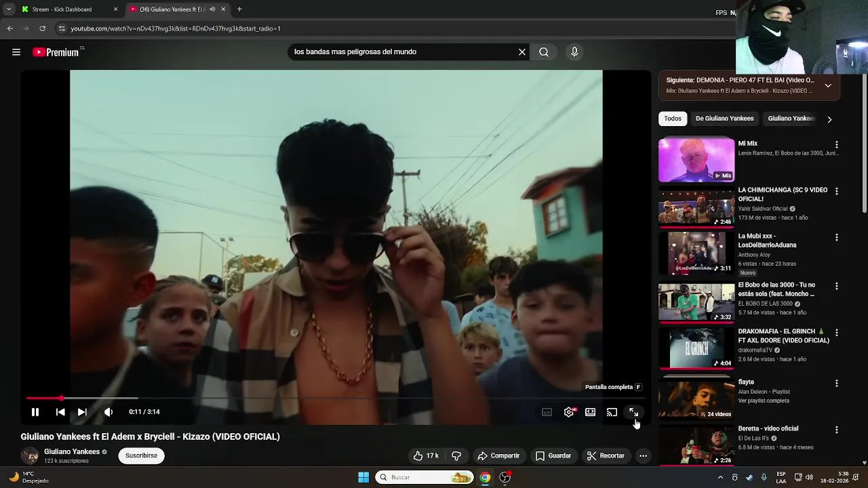Image resolution: width=868 pixels, height=488 pixels.
Task: Open options for flayte playlist
Action: coord(837,384)
